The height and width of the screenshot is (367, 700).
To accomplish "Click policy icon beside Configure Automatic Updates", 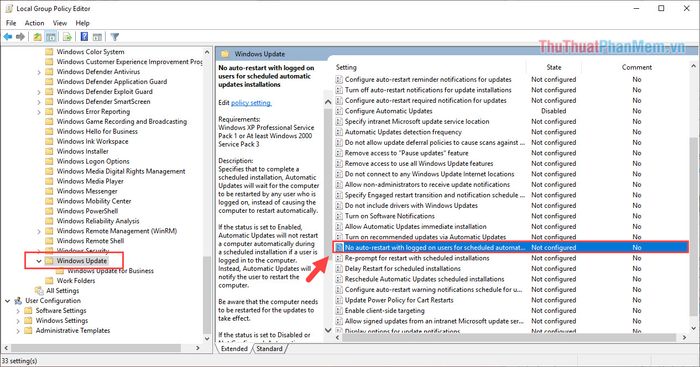I will pos(339,111).
